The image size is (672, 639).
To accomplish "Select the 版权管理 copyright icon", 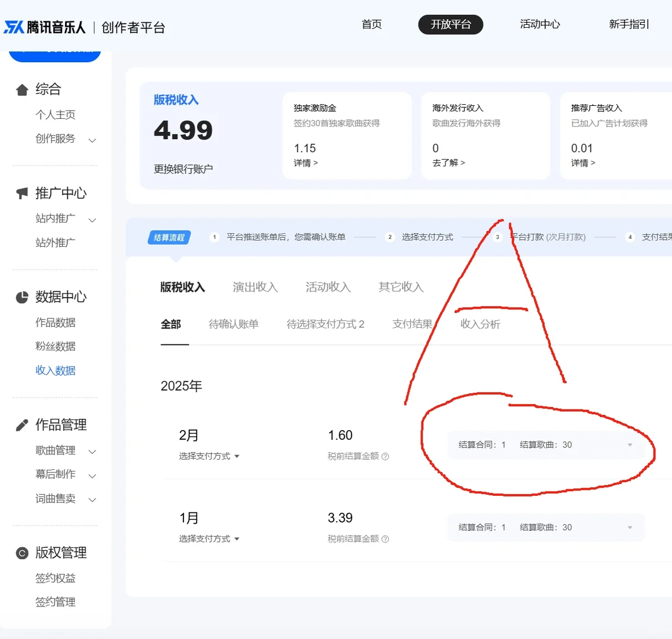I will 22,553.
